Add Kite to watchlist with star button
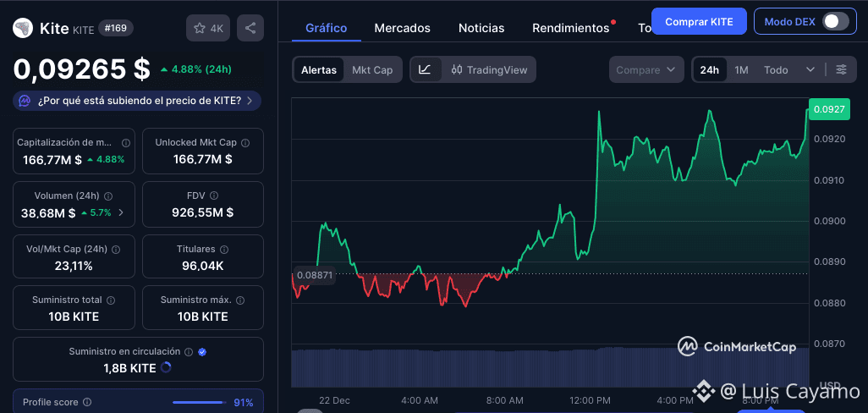 (207, 28)
